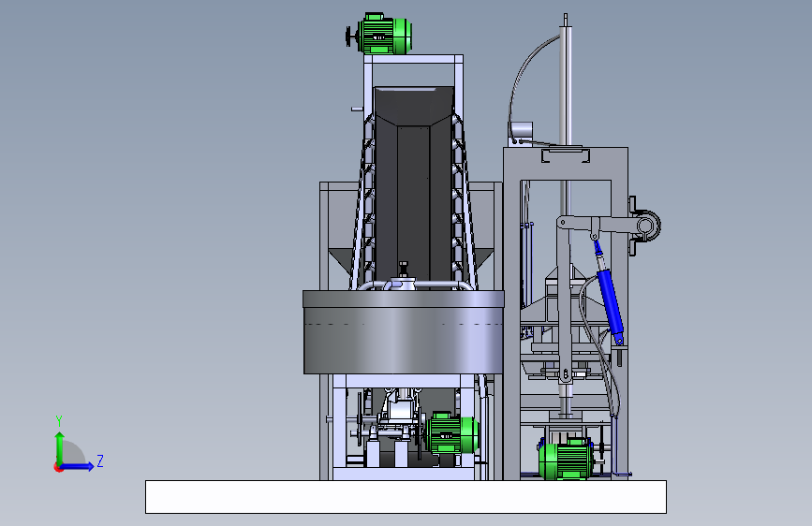Select the tall vertical rod above the press frame
The image size is (812, 526).
click(x=566, y=80)
